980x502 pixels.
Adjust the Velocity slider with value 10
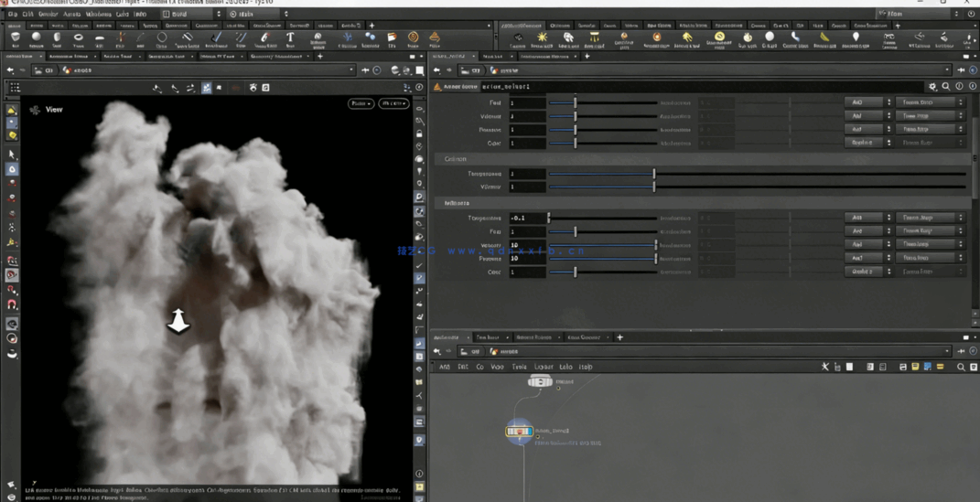(602, 245)
